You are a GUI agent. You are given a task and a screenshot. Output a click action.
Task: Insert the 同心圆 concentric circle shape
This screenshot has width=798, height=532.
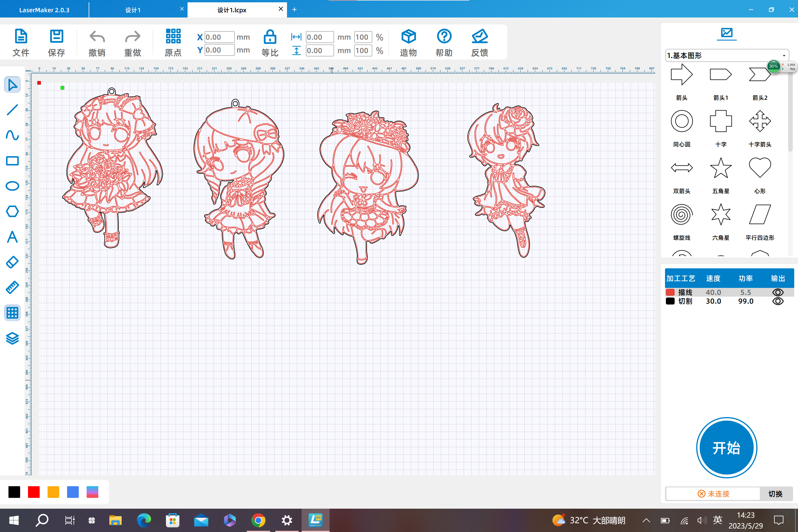(682, 121)
